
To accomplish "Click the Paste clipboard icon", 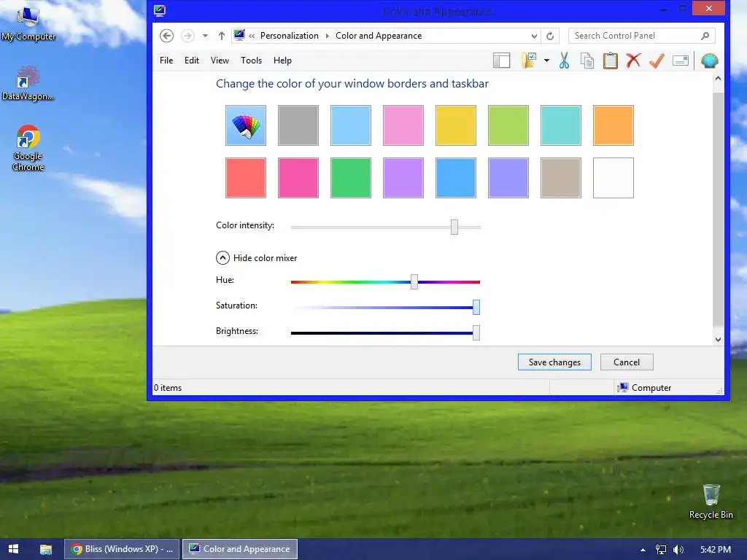I will click(x=611, y=61).
